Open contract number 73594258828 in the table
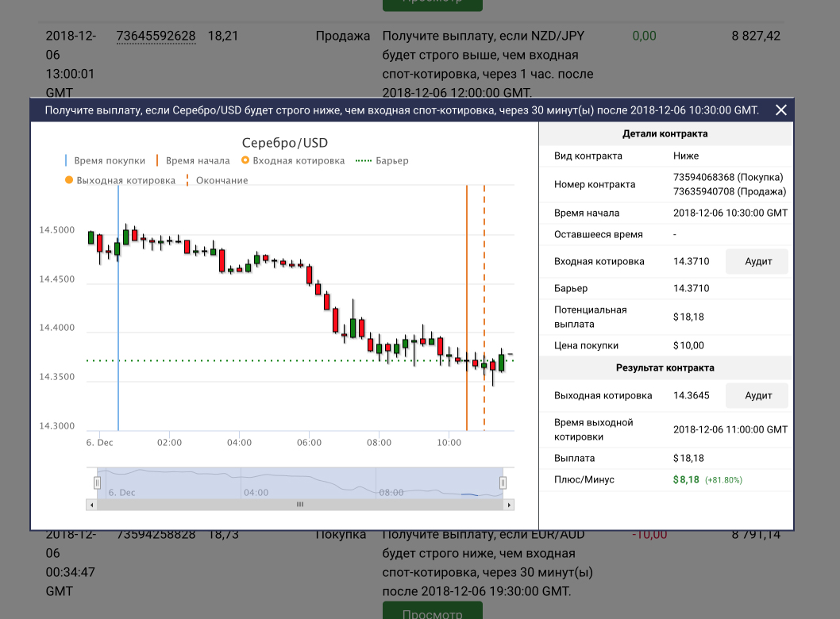The height and width of the screenshot is (619, 840). point(156,534)
